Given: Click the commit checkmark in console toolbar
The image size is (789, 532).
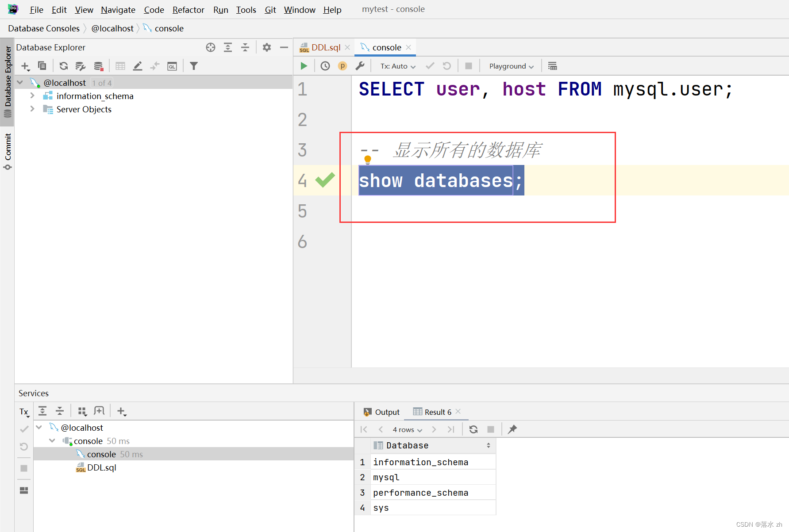Looking at the screenshot, I should (x=430, y=66).
